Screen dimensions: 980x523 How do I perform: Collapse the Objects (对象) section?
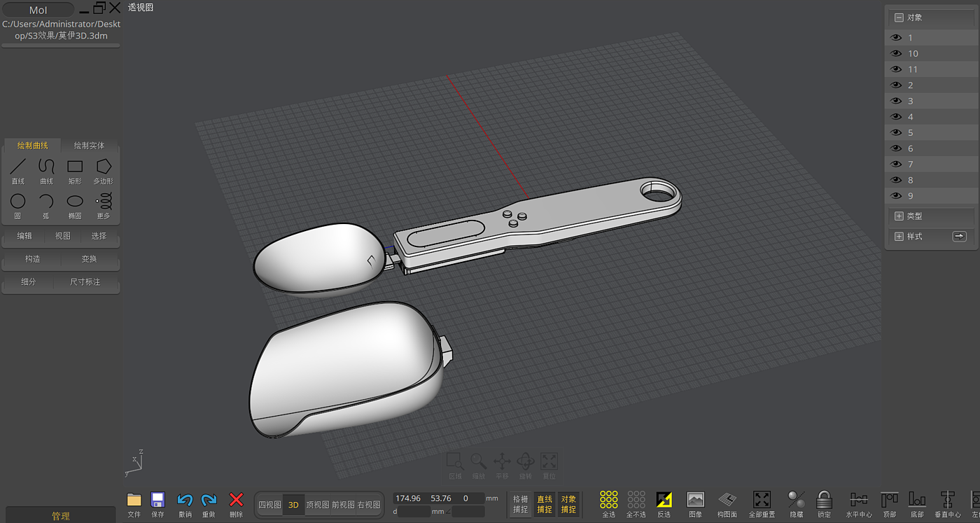pyautogui.click(x=899, y=18)
